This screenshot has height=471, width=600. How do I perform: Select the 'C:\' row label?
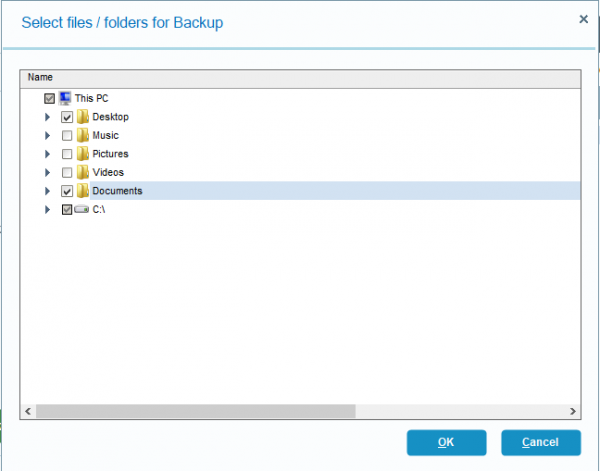(99, 209)
